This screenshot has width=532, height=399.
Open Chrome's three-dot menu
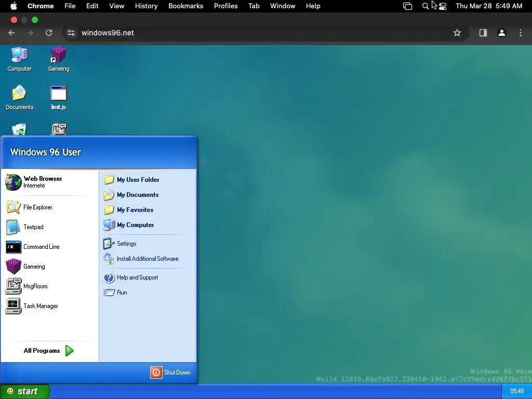(x=521, y=33)
